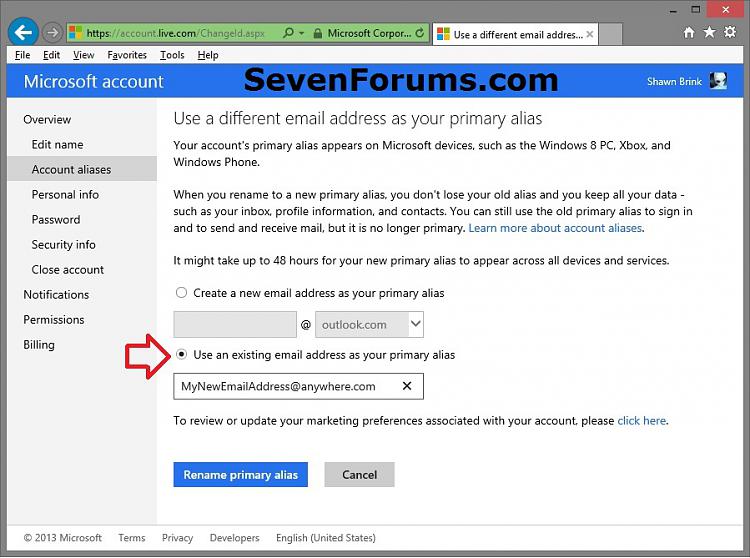Image resolution: width=750 pixels, height=558 pixels.
Task: Open Permissions in sidebar
Action: click(x=54, y=319)
